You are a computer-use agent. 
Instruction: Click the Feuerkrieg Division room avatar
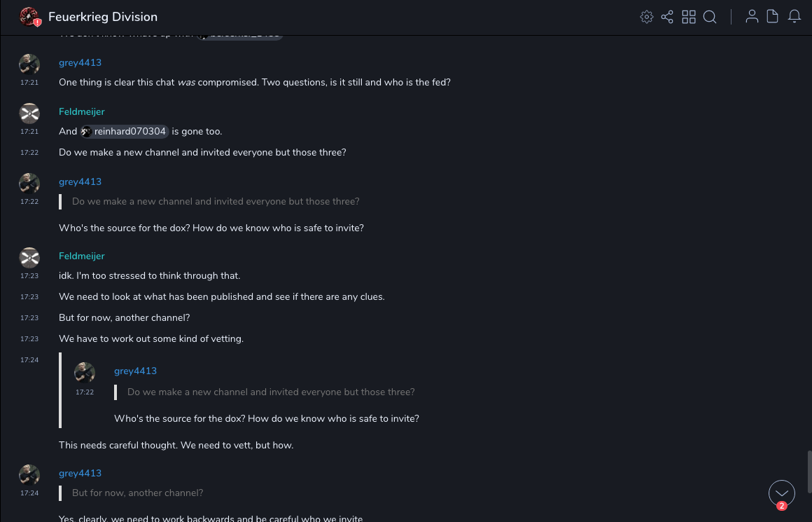[x=29, y=17]
